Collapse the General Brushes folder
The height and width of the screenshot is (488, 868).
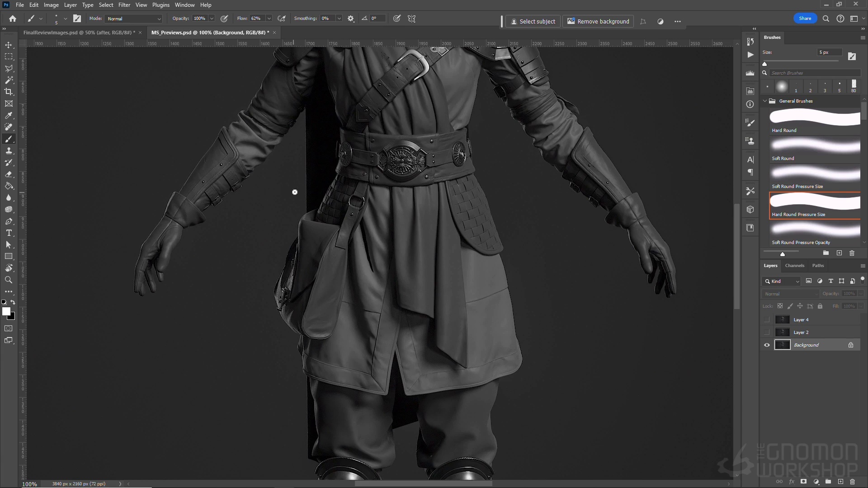coord(765,101)
